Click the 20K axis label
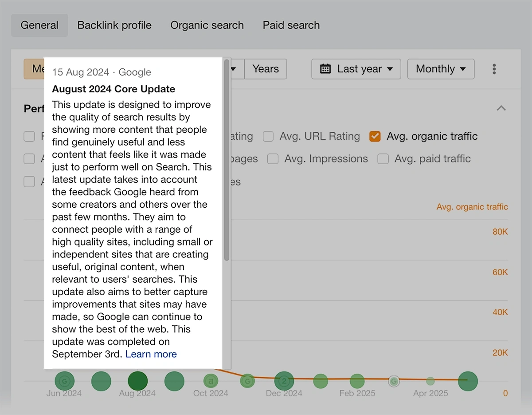The width and height of the screenshot is (532, 415). coord(500,353)
